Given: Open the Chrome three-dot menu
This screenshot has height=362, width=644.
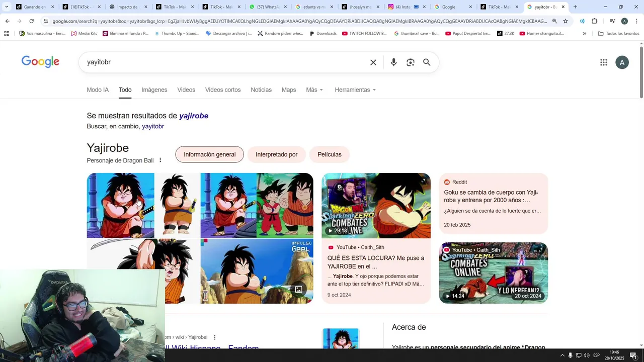Looking at the screenshot, I should (x=636, y=21).
